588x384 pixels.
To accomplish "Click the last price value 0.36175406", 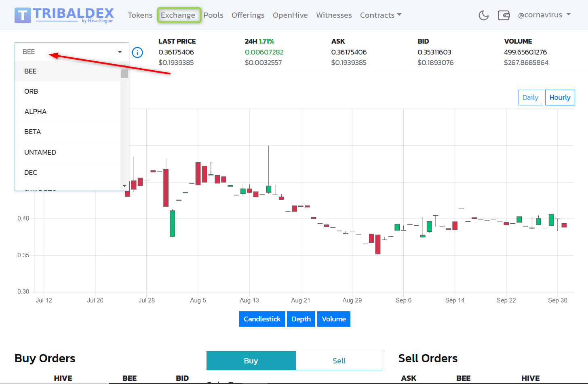I will [176, 52].
